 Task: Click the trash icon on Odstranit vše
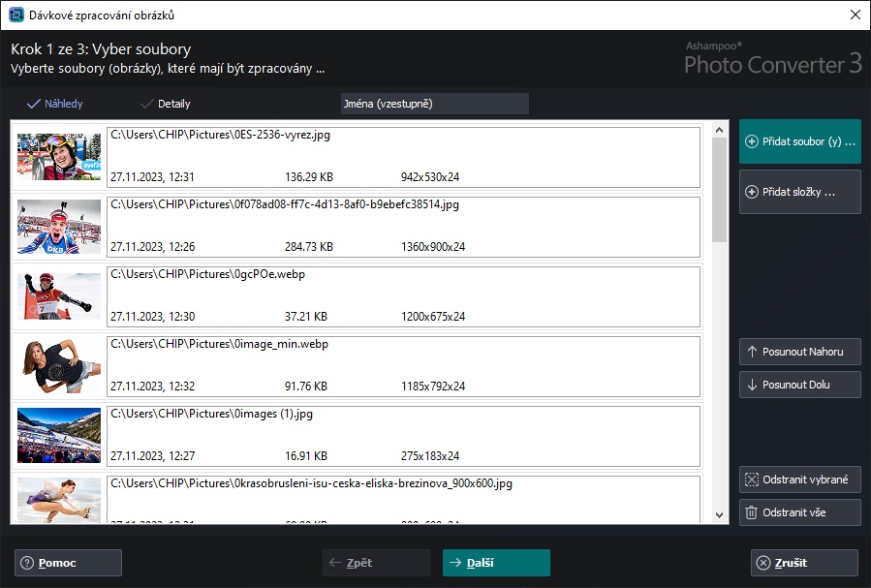[x=750, y=512]
